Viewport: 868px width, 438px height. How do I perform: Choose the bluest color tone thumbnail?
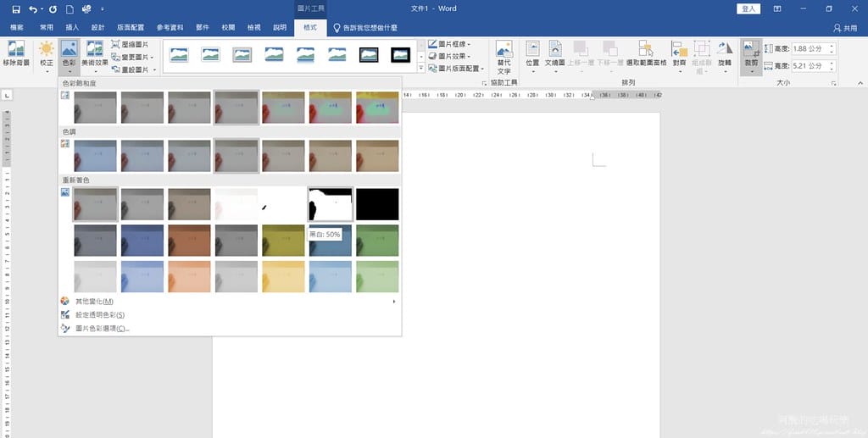pos(95,156)
